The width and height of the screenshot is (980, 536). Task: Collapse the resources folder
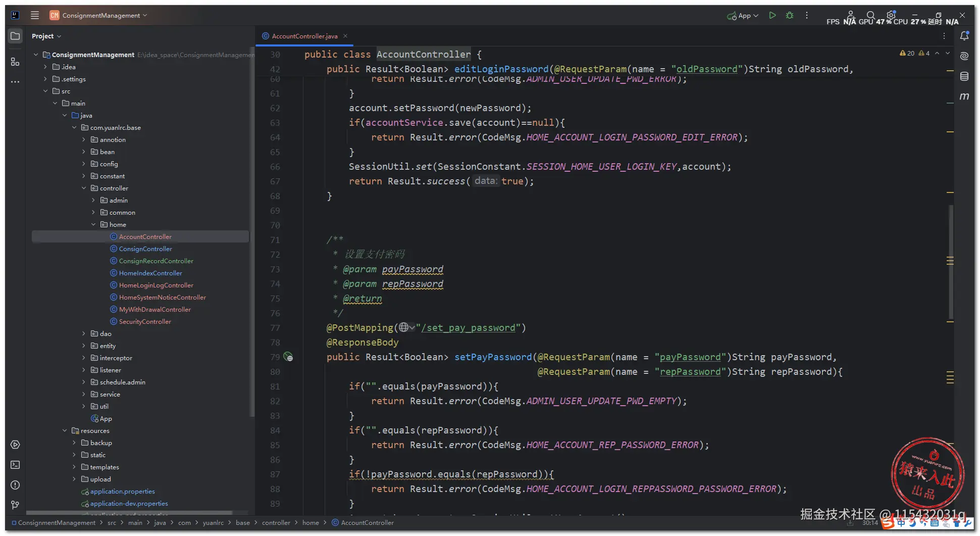[65, 430]
